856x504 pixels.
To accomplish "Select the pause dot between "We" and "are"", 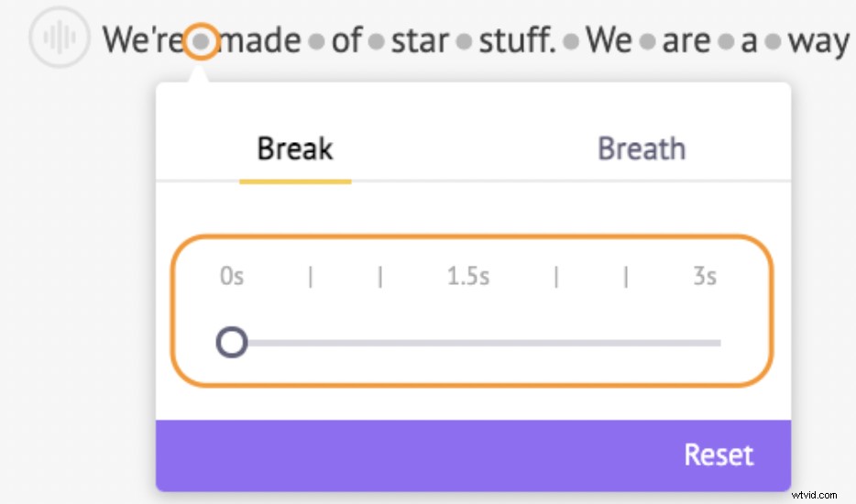I will (x=647, y=42).
